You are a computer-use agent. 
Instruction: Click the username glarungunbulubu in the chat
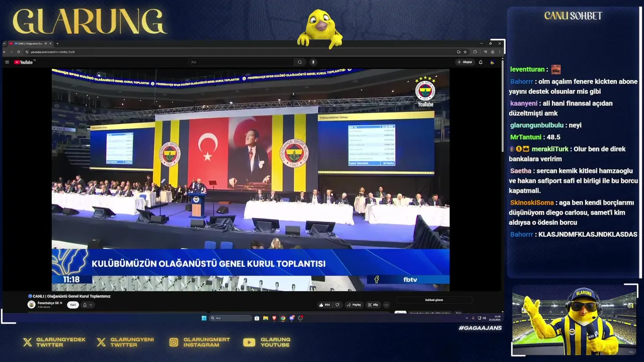(x=537, y=125)
